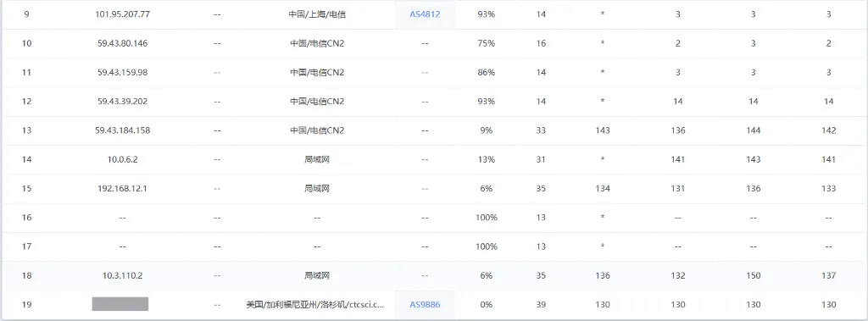The width and height of the screenshot is (868, 321).
Task: Click 局域网 label in hop 14
Action: [x=317, y=159]
